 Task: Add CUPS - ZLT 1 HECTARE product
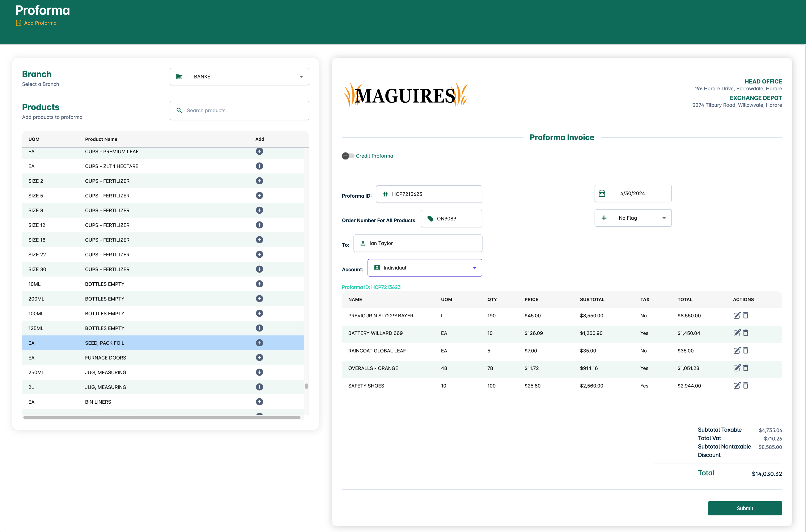(x=259, y=166)
